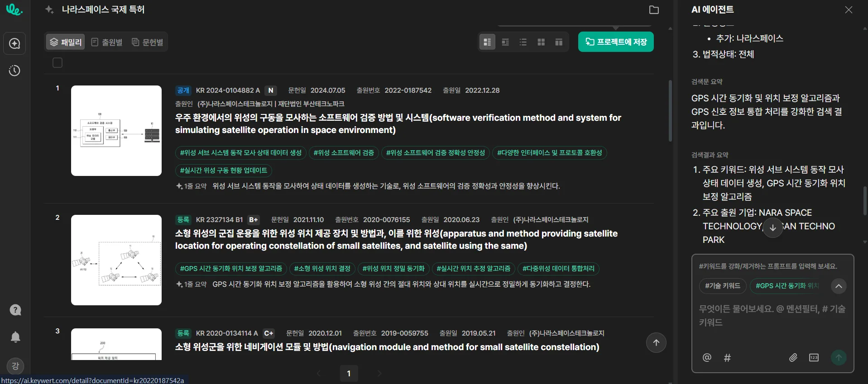Click the sparkle icon beside the page title
The image size is (868, 384).
[49, 9]
